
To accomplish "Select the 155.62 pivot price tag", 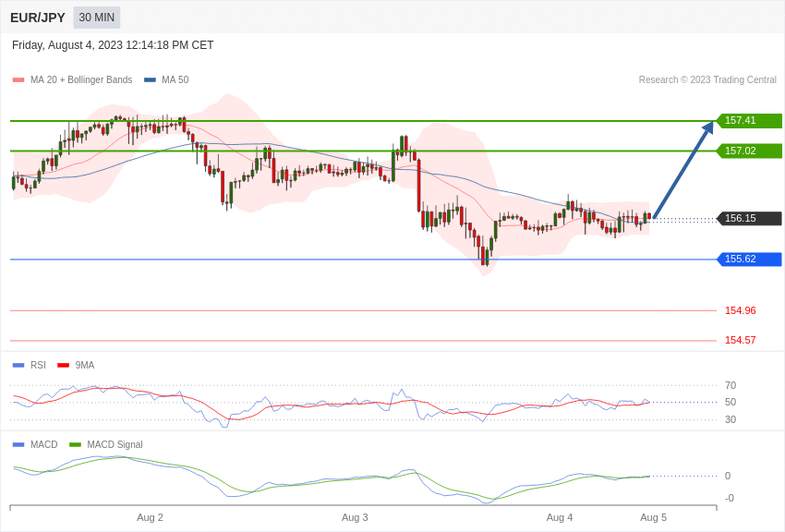I will [x=749, y=260].
